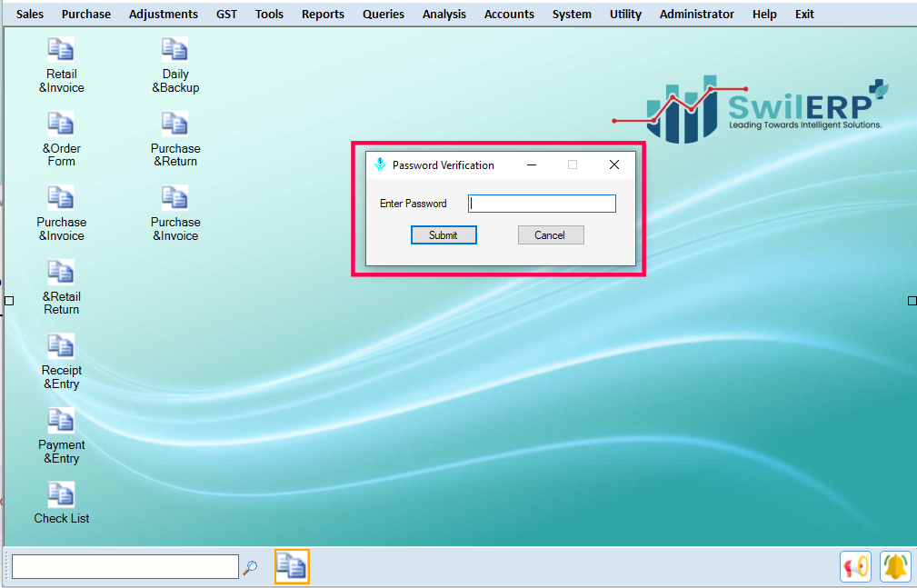Viewport: 917px width, 588px height.
Task: Open the Sales menu
Action: (30, 14)
